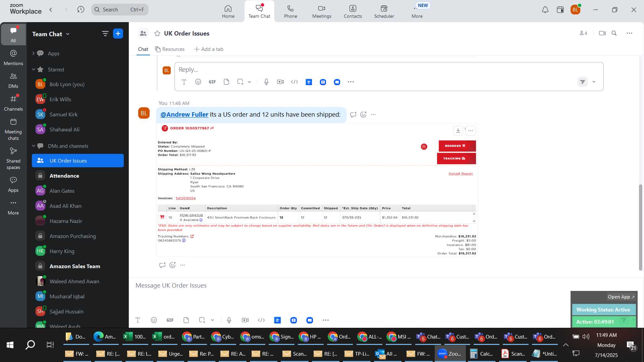This screenshot has height=362, width=644.
Task: Select Mentions in the left sidebar
Action: point(13,57)
